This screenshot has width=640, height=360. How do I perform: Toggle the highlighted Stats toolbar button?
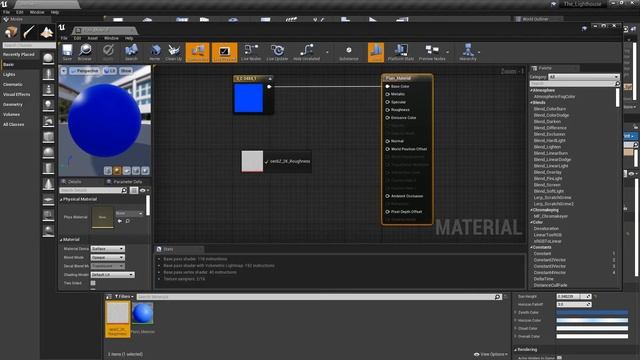(376, 52)
